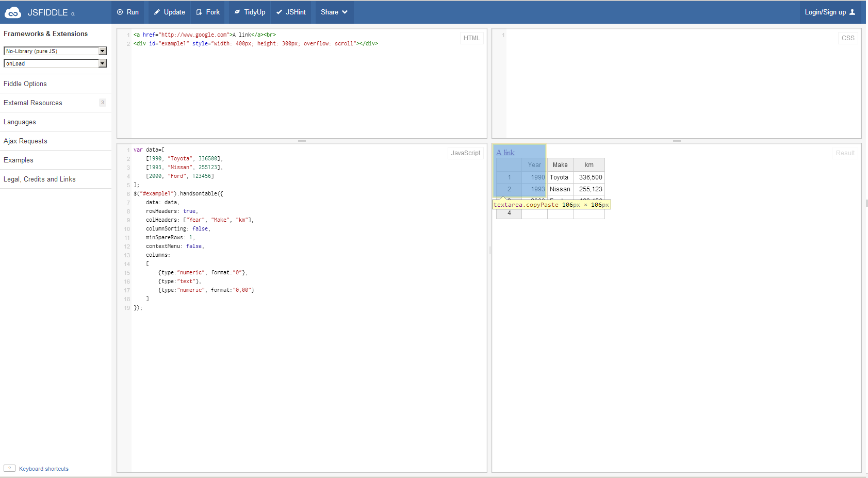Viewport: 868px width, 478px height.
Task: Fork this fiddle
Action: click(208, 12)
